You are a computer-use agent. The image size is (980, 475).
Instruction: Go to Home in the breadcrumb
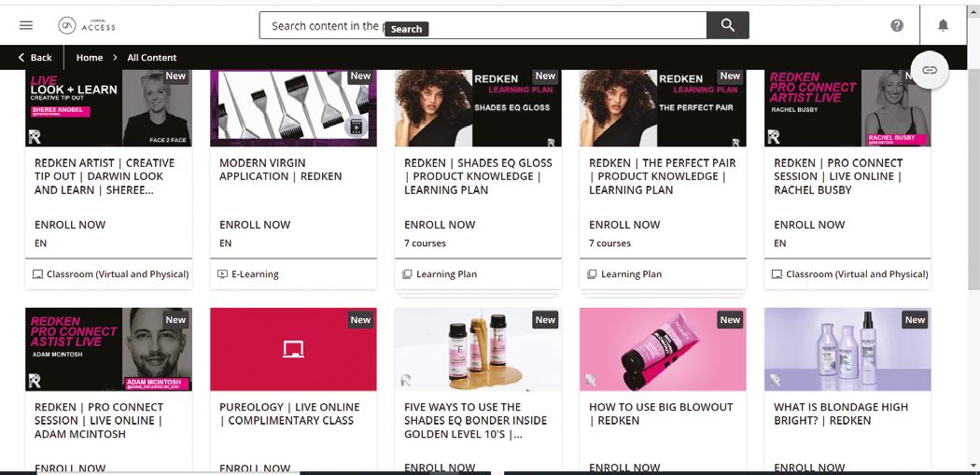90,58
